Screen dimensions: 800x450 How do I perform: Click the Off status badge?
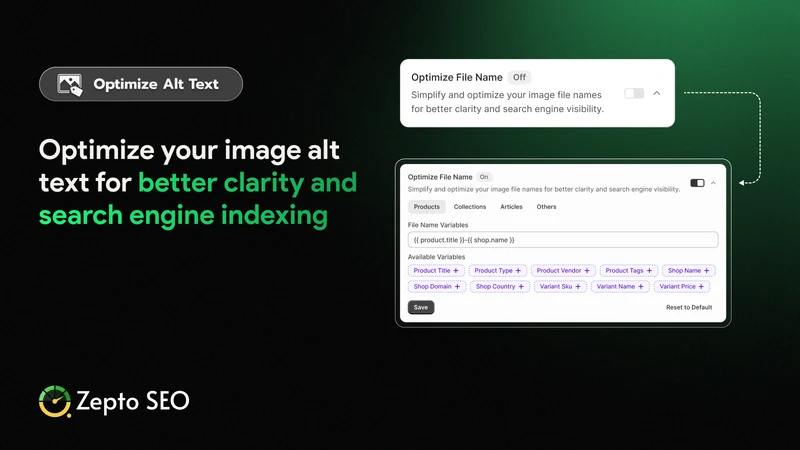(x=519, y=77)
